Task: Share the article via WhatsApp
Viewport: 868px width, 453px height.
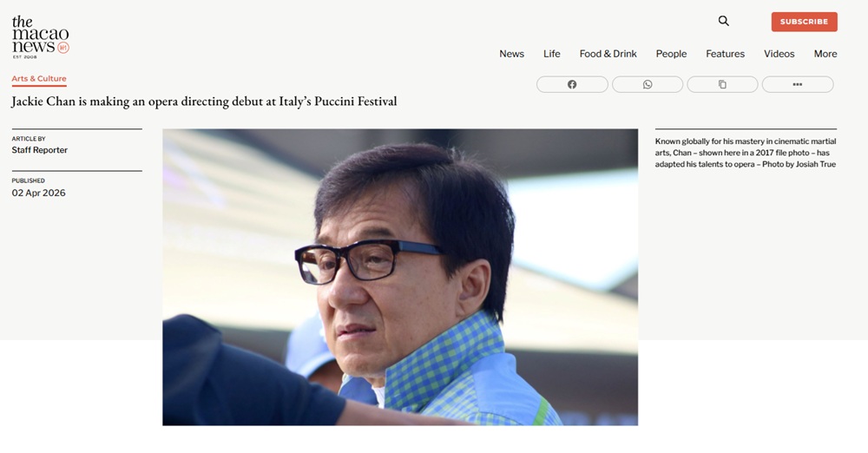Action: (x=648, y=84)
